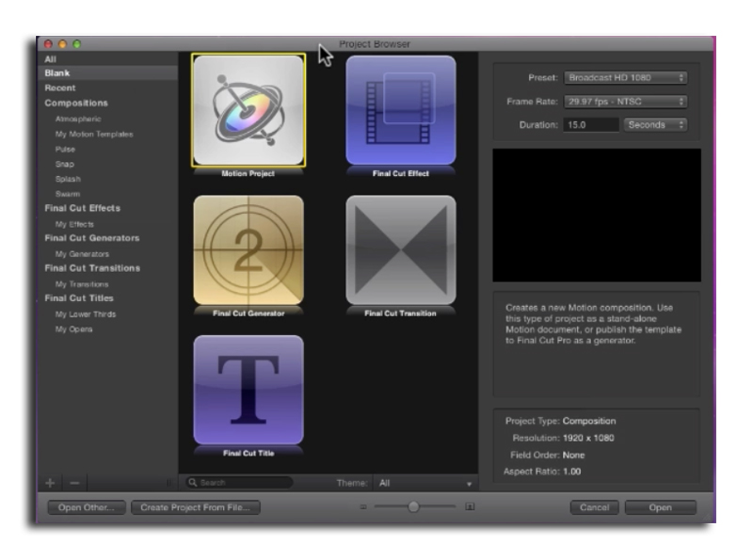Click the Project Type value Composition
This screenshot has height=560, width=753.
[589, 422]
